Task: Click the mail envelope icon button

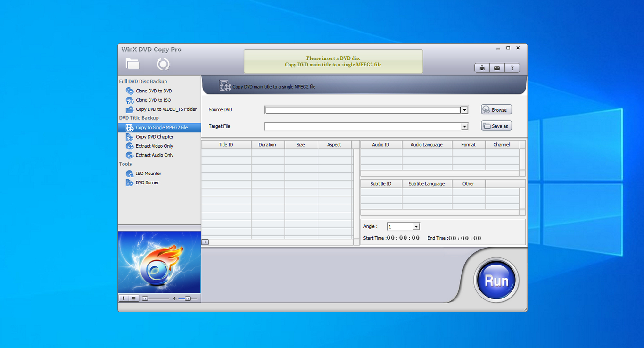Action: (x=497, y=68)
